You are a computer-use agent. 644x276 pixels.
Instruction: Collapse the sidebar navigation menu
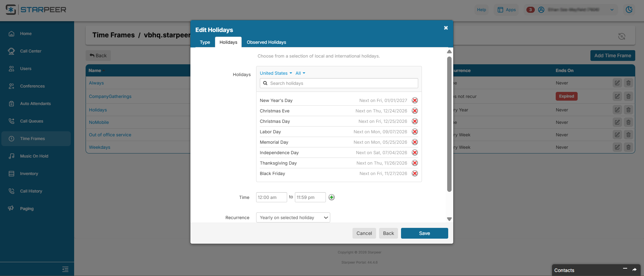pyautogui.click(x=65, y=269)
